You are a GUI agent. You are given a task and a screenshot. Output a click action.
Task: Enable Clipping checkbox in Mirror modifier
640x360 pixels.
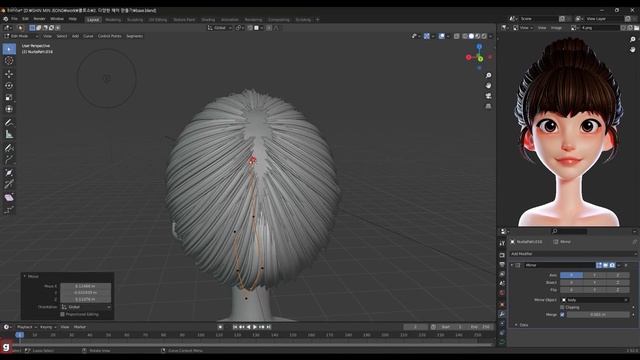tap(562, 307)
